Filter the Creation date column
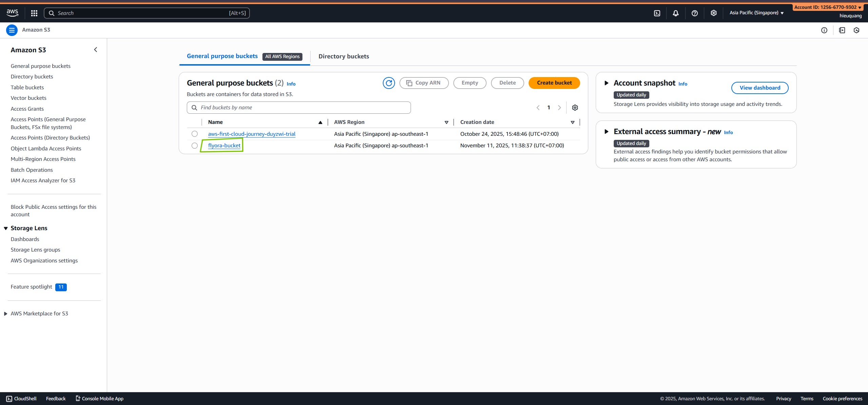Screen dimensions: 868x405 pyautogui.click(x=572, y=122)
